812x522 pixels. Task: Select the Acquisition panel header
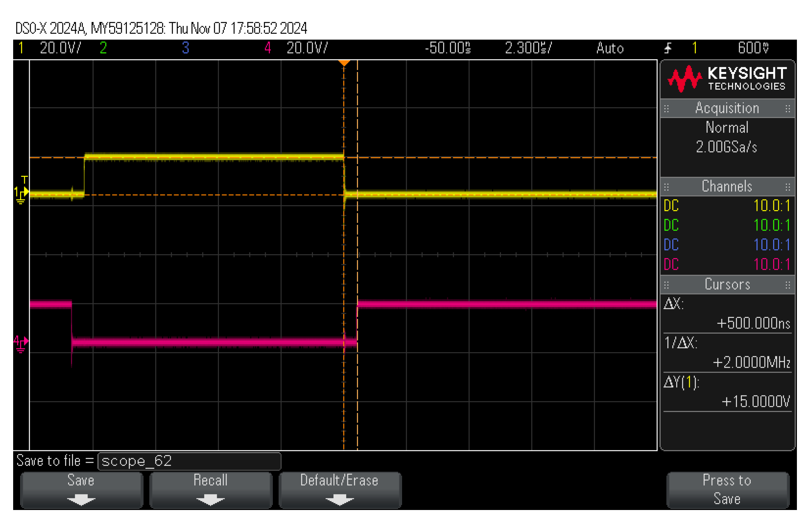click(x=727, y=108)
